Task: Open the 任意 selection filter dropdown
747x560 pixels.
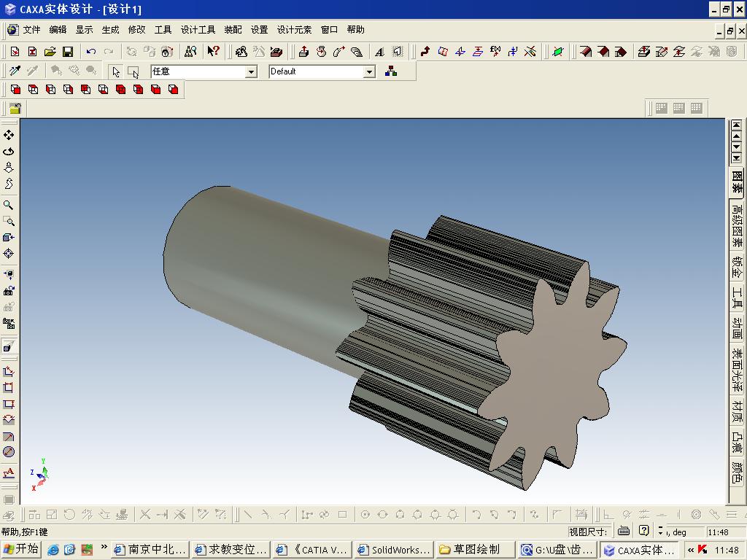Action: click(251, 72)
